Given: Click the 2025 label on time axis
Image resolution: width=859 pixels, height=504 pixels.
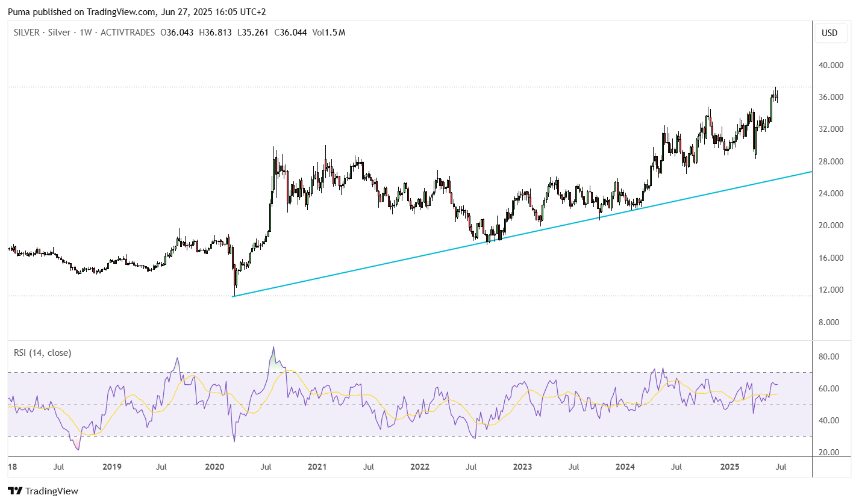Looking at the screenshot, I should [729, 467].
